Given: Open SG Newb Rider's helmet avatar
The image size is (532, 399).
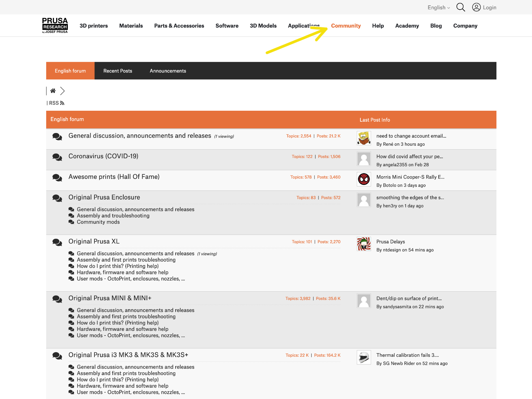Looking at the screenshot, I should click(364, 357).
